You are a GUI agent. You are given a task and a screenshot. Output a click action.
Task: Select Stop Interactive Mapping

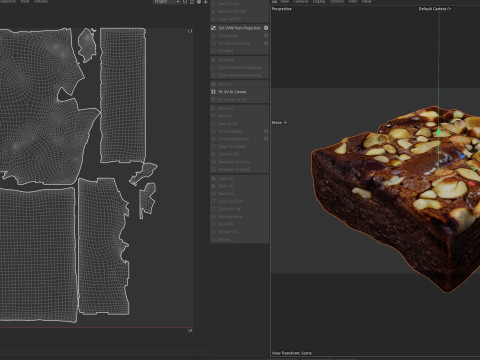(239, 76)
